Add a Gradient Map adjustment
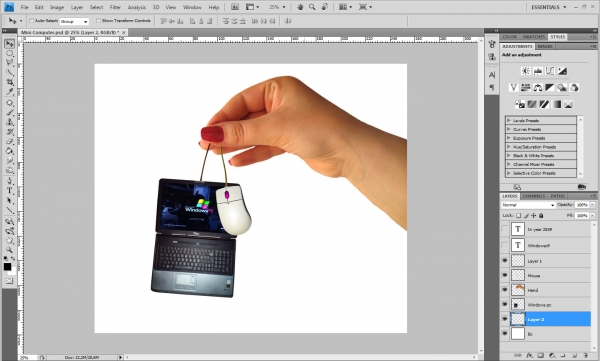 pos(556,104)
